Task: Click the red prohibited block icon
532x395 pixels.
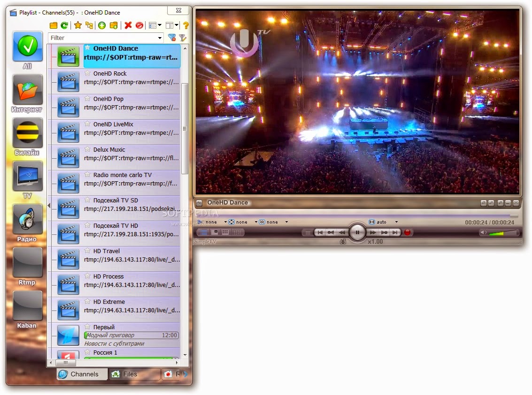Action: 139,25
